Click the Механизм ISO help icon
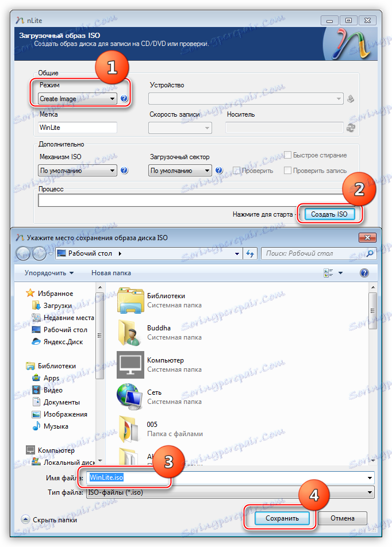This screenshot has width=392, height=547. pos(124,171)
